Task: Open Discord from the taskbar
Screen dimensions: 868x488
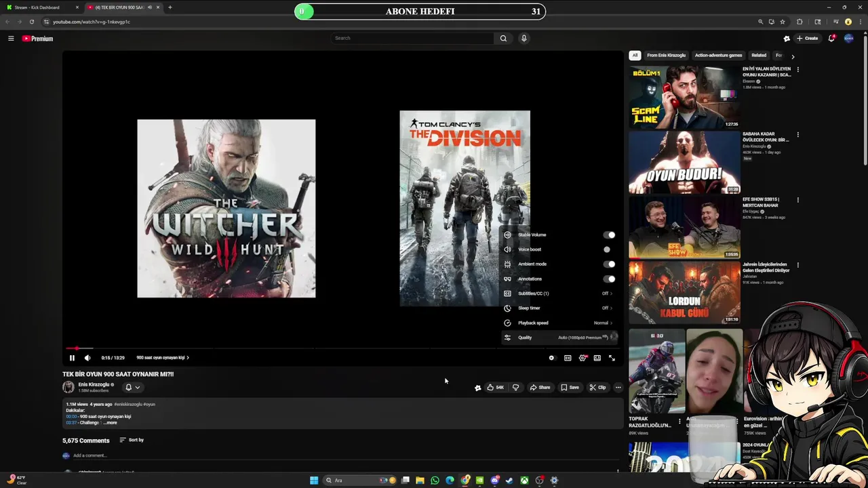Action: tap(495, 481)
